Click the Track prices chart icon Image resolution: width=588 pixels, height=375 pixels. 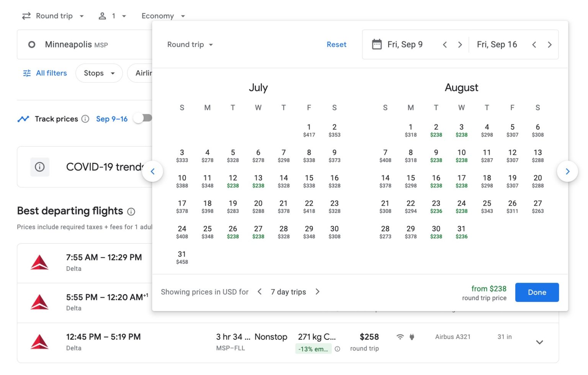pos(24,119)
